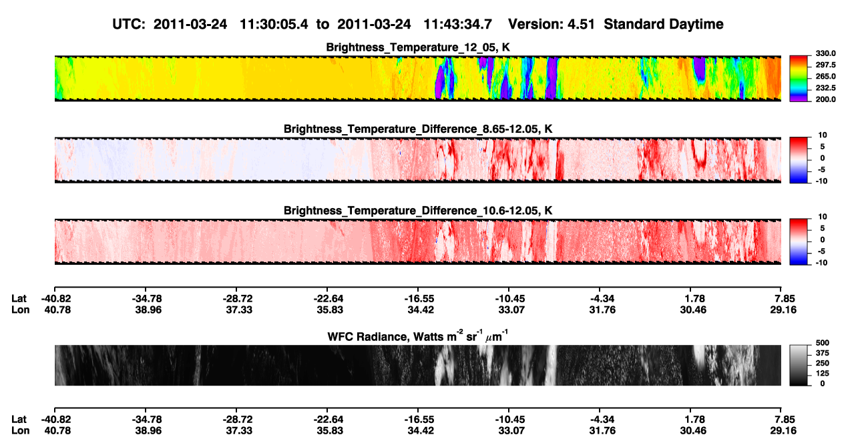Click the 'WFC Radiance, Watts' panel title
The image size is (868, 445).
(418, 336)
